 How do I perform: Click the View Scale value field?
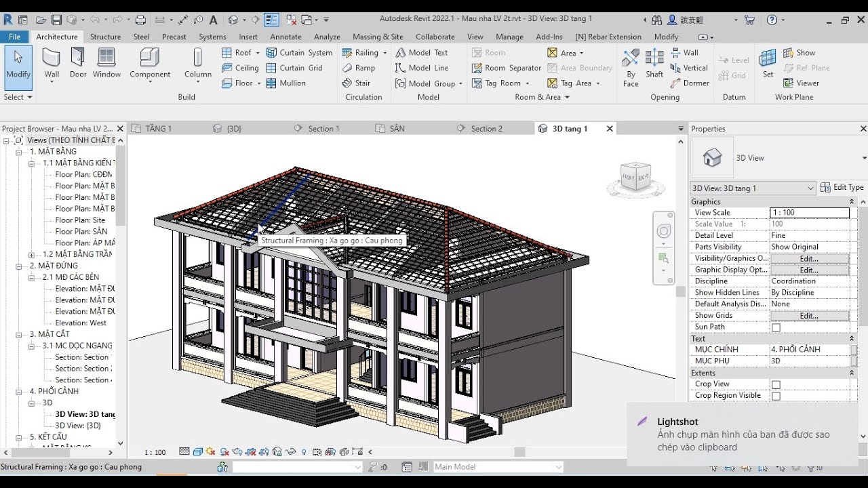click(810, 213)
